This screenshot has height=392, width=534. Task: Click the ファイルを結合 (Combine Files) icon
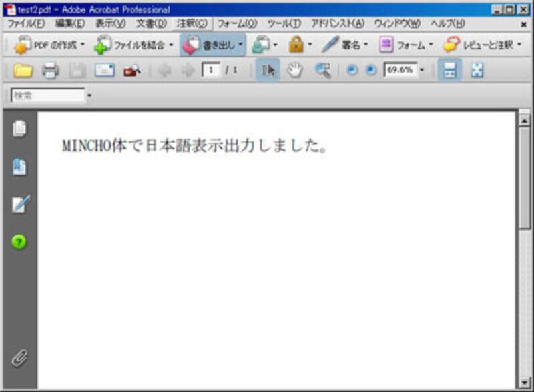click(103, 45)
